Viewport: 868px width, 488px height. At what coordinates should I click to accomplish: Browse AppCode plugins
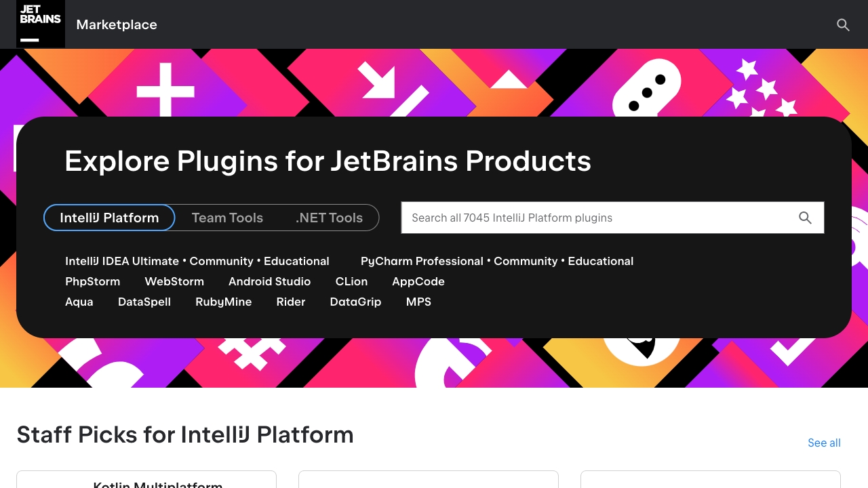pos(418,281)
